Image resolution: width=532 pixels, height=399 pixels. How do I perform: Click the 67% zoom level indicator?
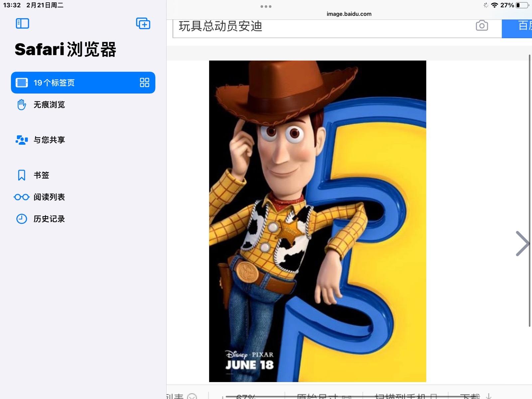point(246,396)
